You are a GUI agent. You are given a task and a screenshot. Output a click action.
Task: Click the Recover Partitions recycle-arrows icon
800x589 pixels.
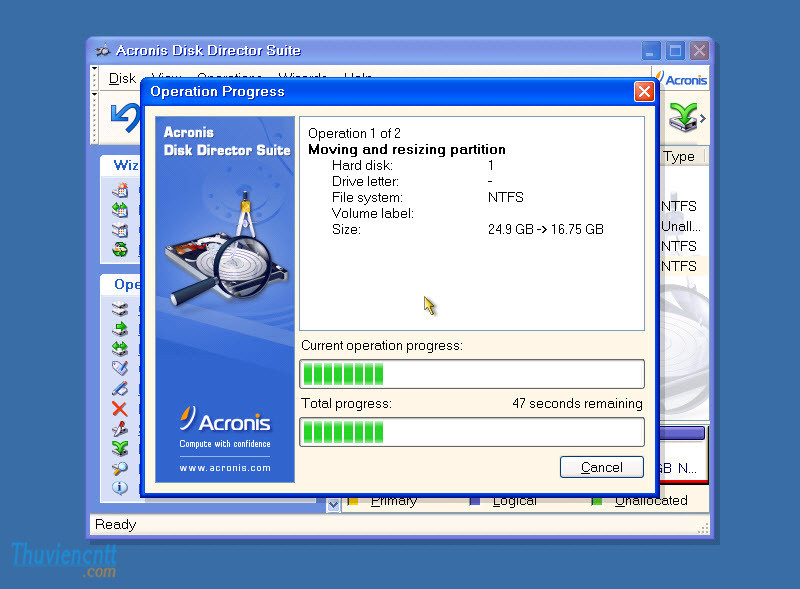[x=120, y=250]
